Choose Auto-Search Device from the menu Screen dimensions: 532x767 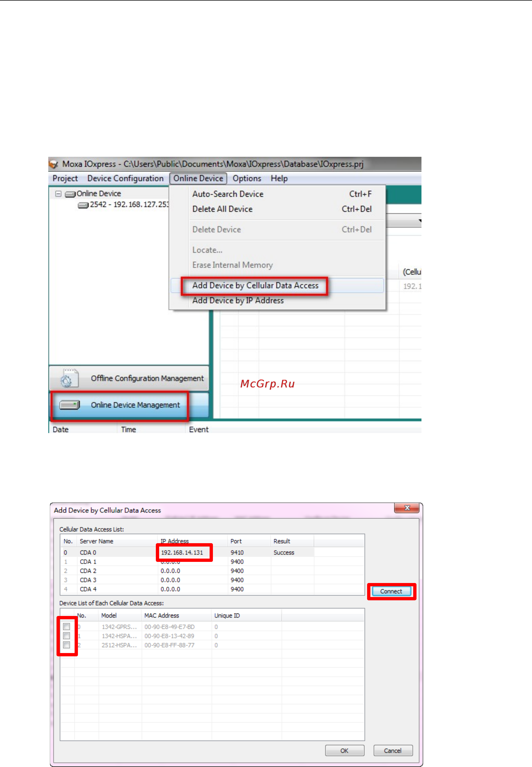click(x=277, y=194)
